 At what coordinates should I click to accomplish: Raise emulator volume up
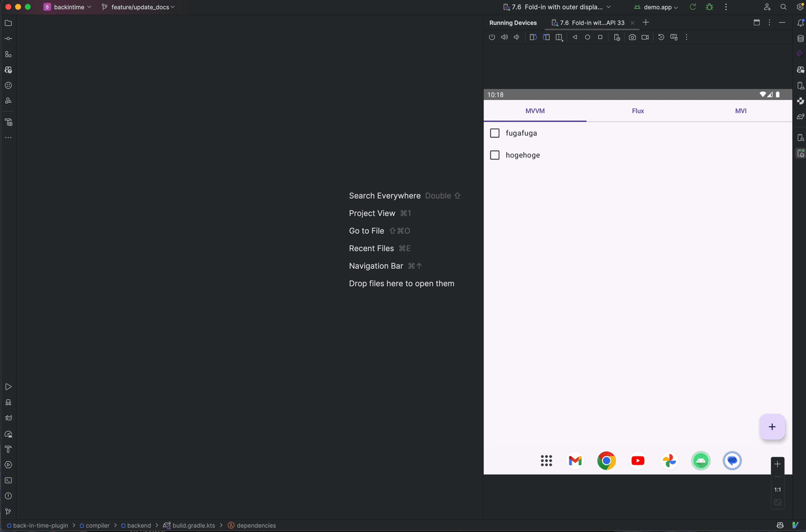pos(504,37)
